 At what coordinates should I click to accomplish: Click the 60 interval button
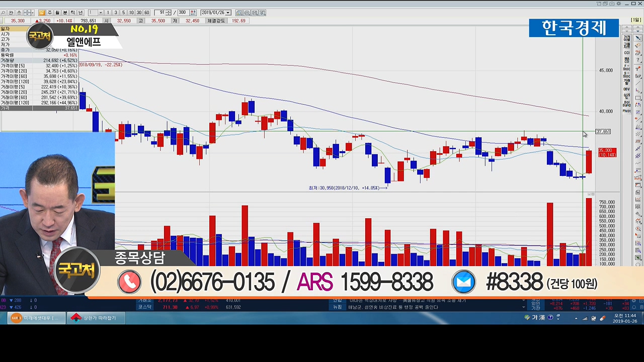click(146, 13)
